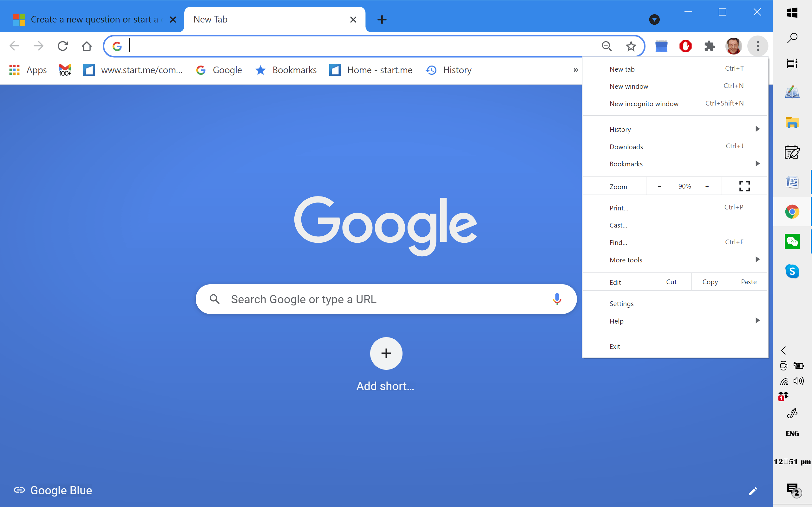Viewport: 812px width, 507px height.
Task: Increase zoom with the plus button
Action: [x=707, y=186]
